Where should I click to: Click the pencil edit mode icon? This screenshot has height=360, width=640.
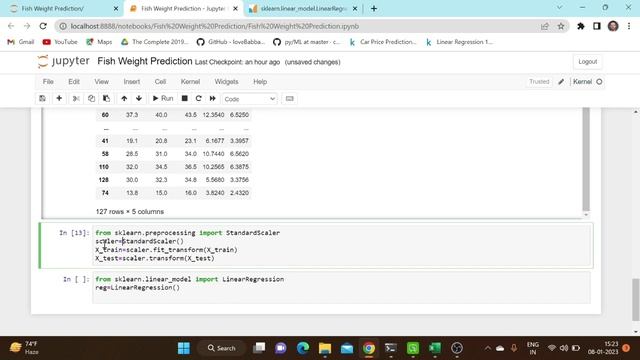pos(561,82)
